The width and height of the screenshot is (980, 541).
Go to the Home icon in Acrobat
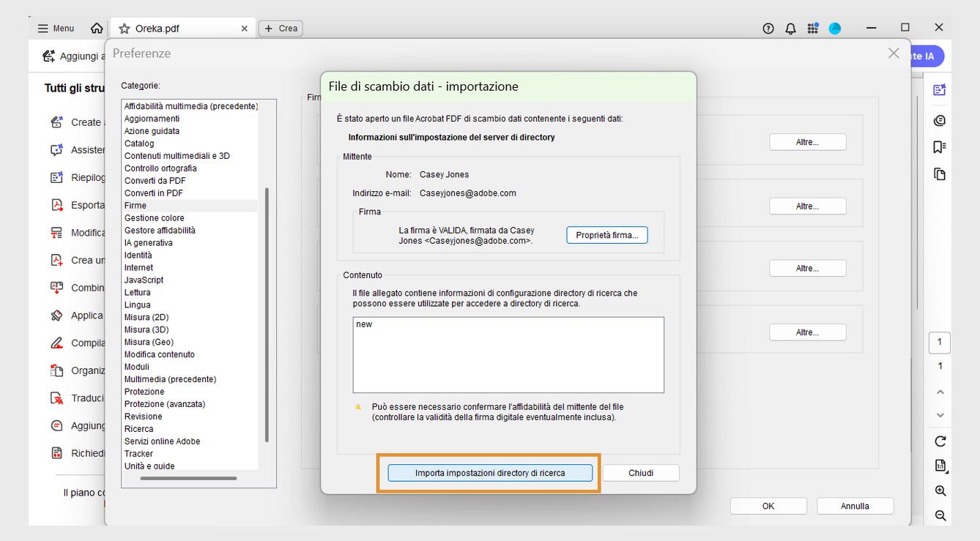(x=97, y=29)
